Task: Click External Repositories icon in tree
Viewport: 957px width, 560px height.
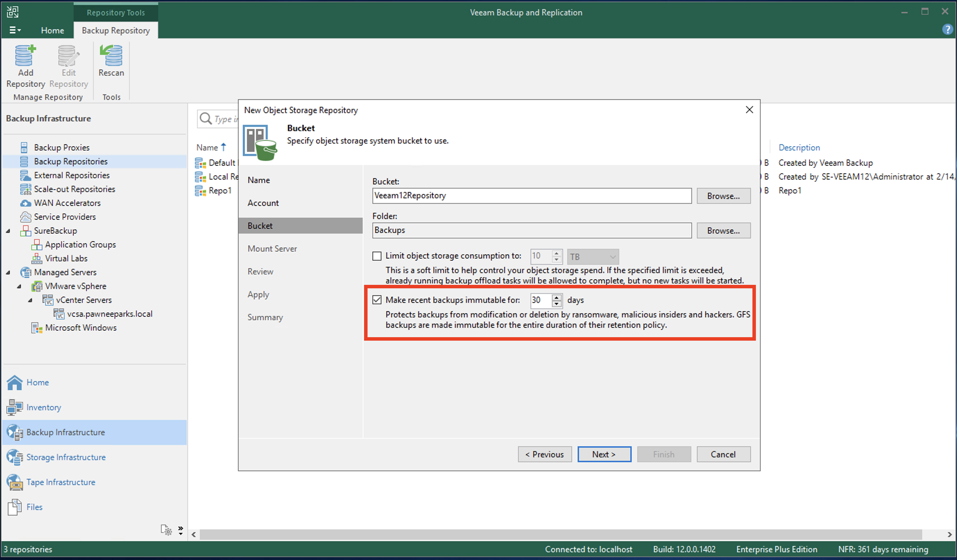Action: (25, 175)
